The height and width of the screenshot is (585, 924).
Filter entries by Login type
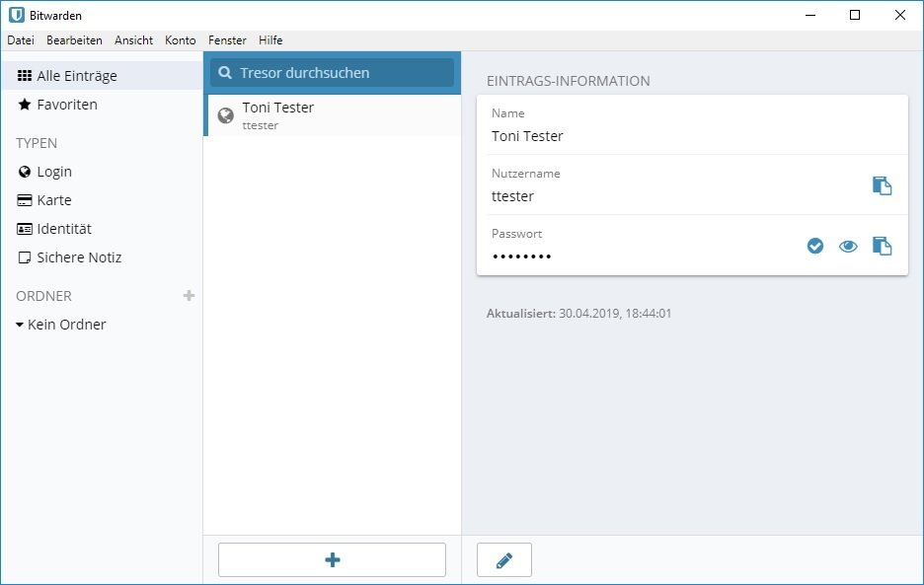(54, 172)
